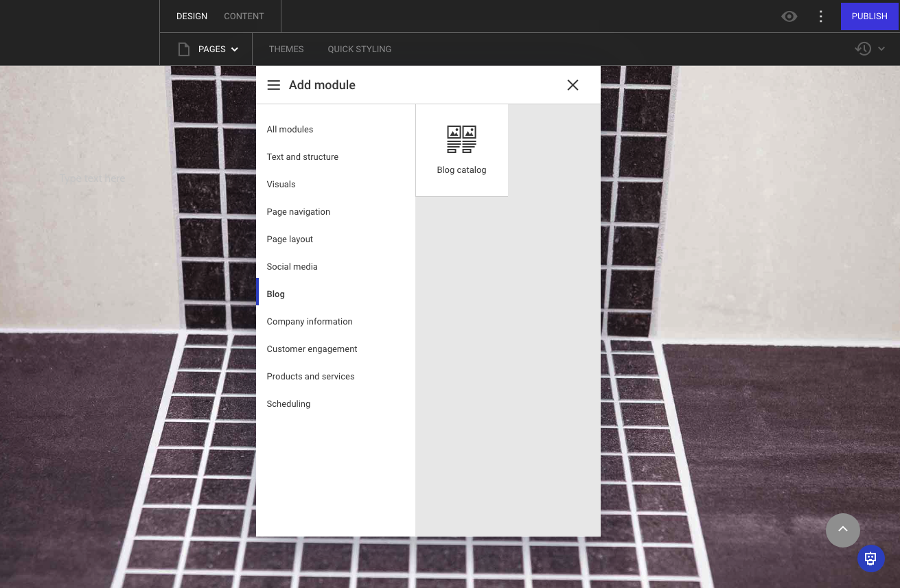Open Scheduling modules
Image resolution: width=900 pixels, height=588 pixels.
click(x=336, y=404)
